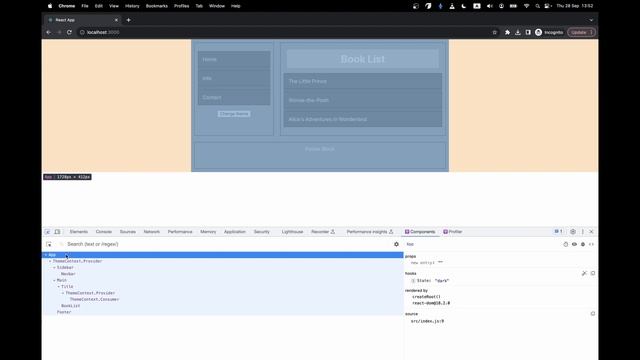Open the DevTools three-dot menu
This screenshot has width=640, height=360.
(582, 231)
